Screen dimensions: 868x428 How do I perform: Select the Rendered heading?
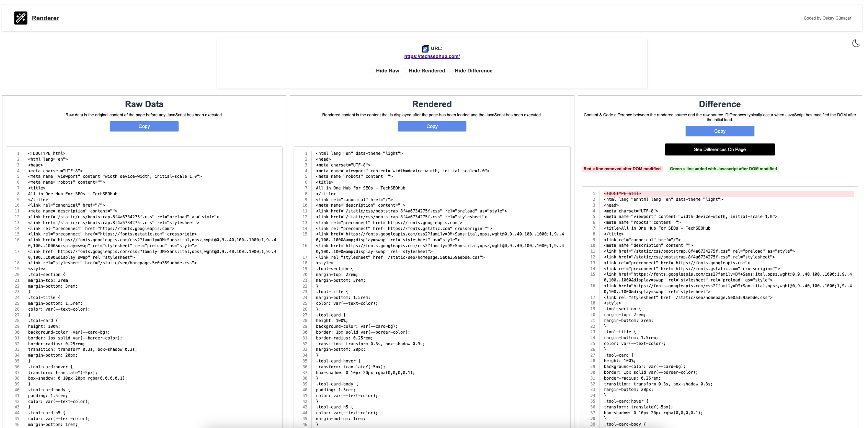[x=432, y=104]
